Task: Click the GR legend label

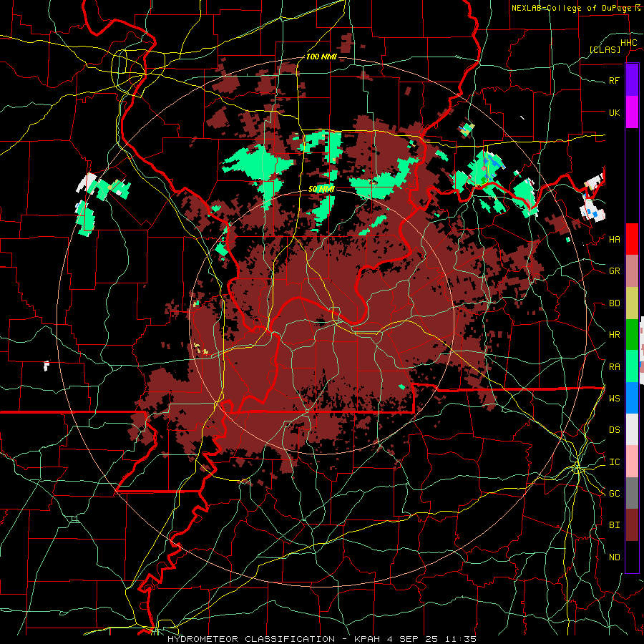Action: click(x=614, y=271)
